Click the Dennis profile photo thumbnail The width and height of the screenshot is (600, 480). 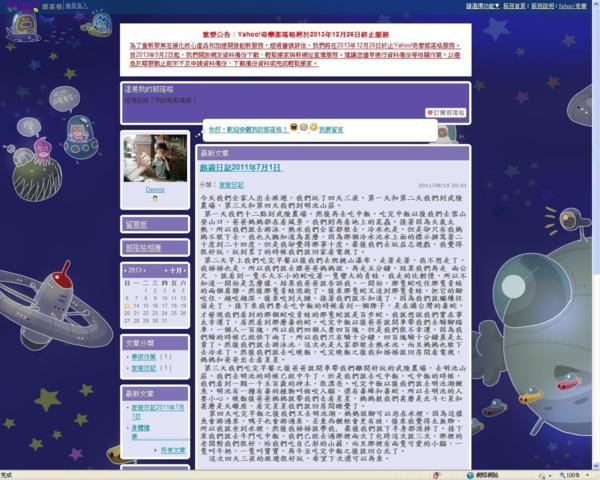pyautogui.click(x=154, y=157)
